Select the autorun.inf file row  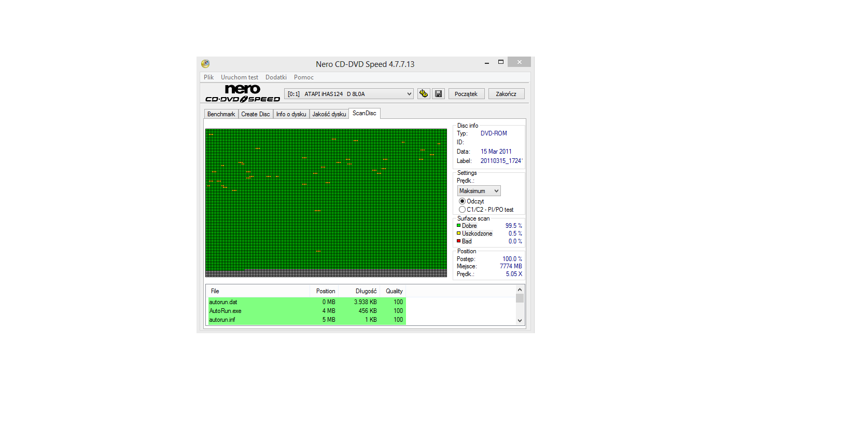(307, 320)
